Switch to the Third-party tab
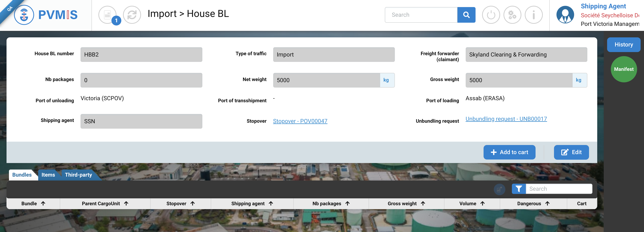The image size is (644, 232). [78, 175]
